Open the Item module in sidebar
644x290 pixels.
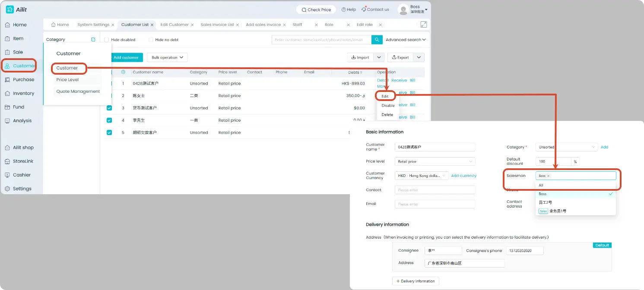point(14,38)
